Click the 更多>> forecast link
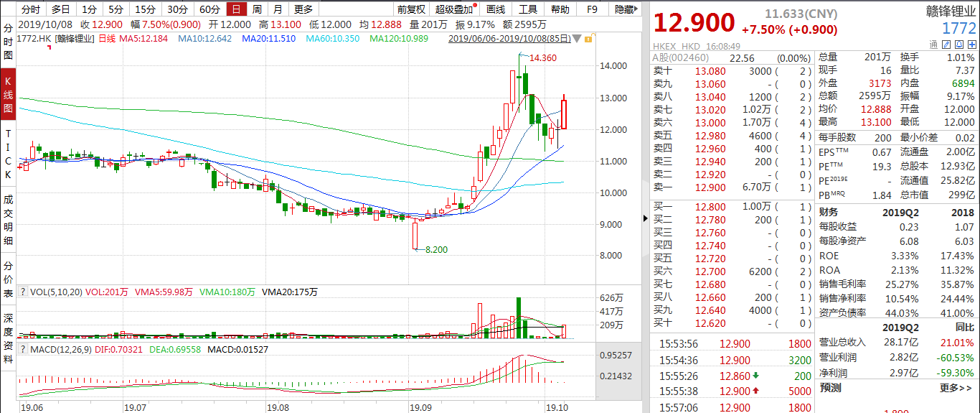 (x=956, y=388)
